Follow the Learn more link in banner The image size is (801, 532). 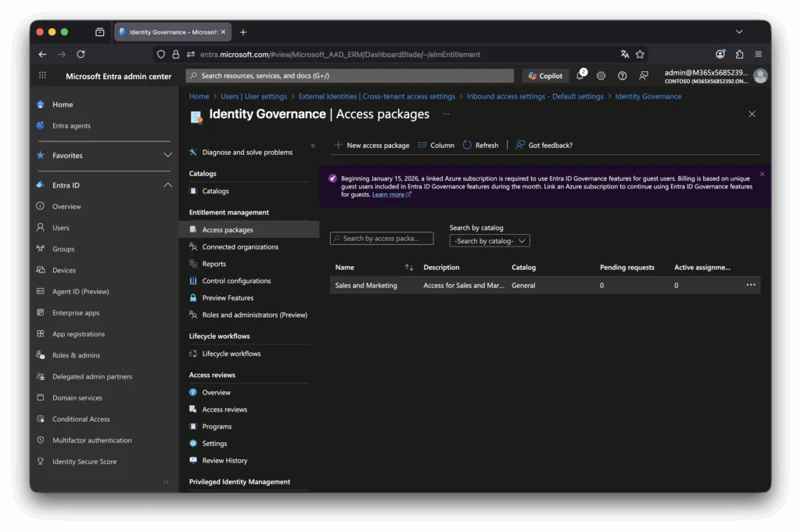[389, 195]
